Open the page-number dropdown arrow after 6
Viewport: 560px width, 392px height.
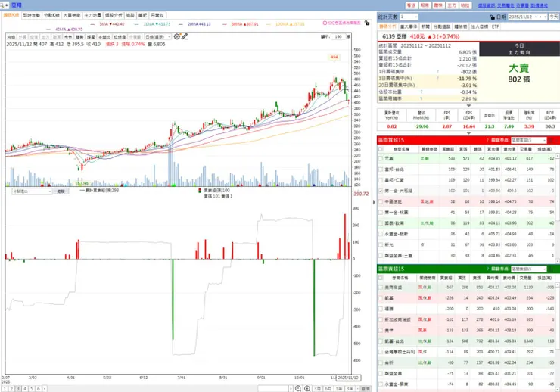45,389
